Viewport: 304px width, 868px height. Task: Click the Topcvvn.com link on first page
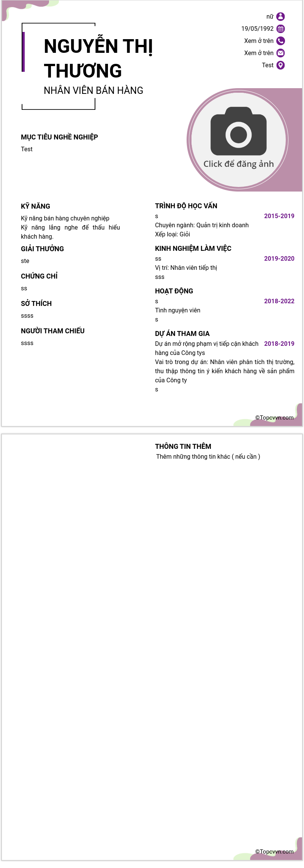tap(274, 417)
